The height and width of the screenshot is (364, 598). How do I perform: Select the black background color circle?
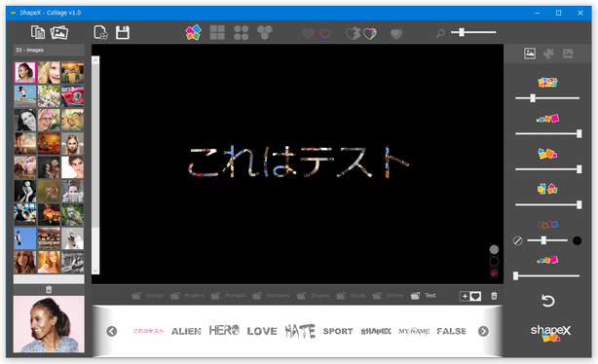pyautogui.click(x=494, y=262)
